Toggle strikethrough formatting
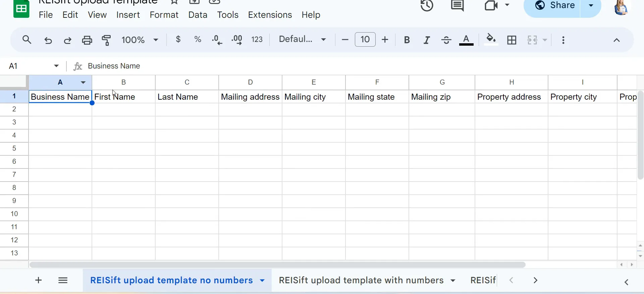The width and height of the screenshot is (644, 294). point(446,40)
